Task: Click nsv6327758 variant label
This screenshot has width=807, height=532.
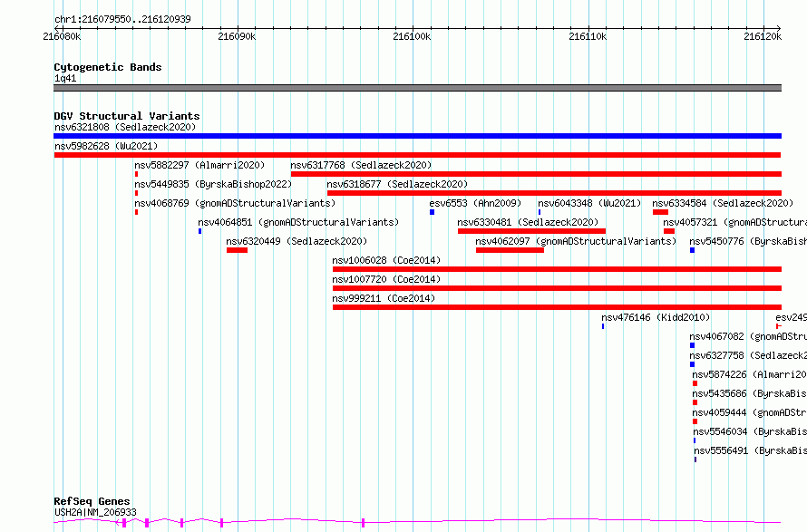Action: [x=748, y=355]
